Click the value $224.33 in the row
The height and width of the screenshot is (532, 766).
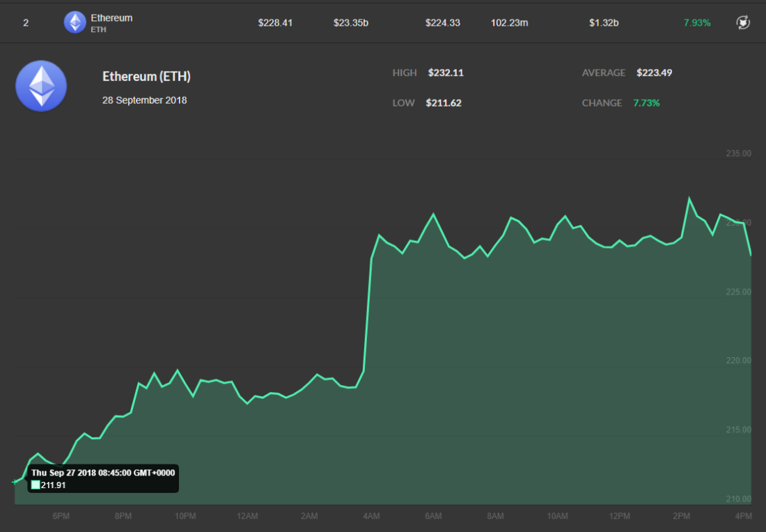click(x=443, y=23)
